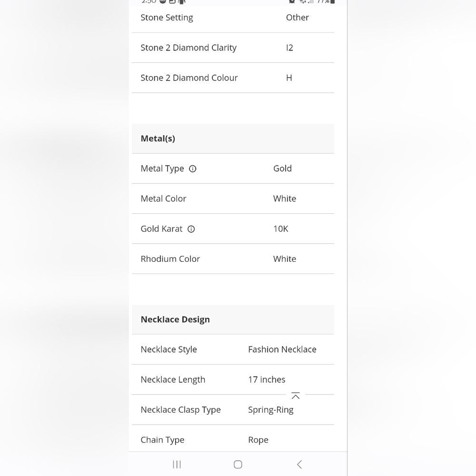This screenshot has height=476, width=476.
Task: Tap the Android back arrow
Action: coord(299,464)
